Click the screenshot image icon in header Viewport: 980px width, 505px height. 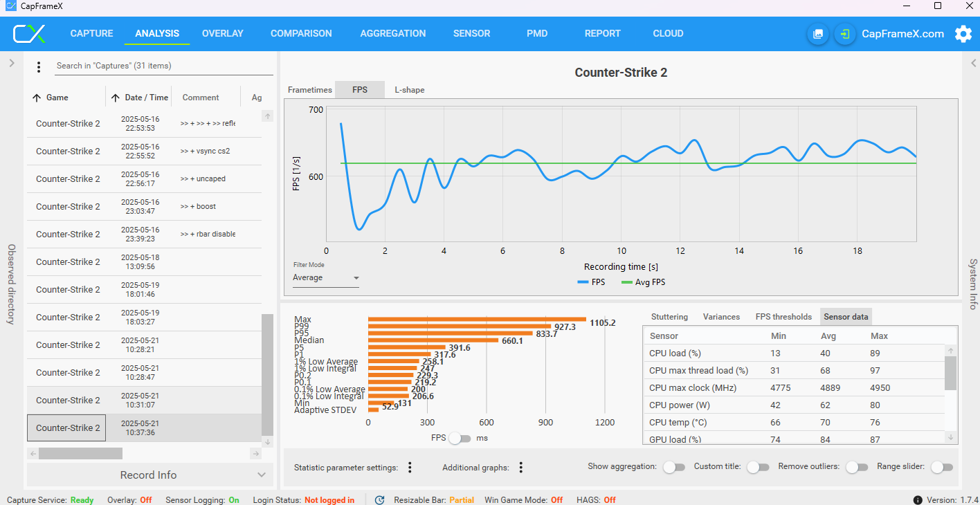tap(818, 34)
